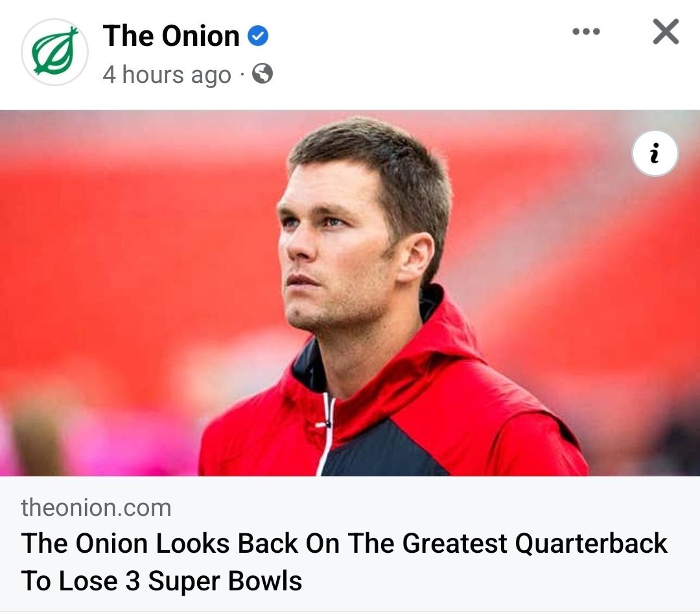This screenshot has height=615, width=700.
Task: Click the white jacket zipper in photo
Action: click(x=325, y=434)
